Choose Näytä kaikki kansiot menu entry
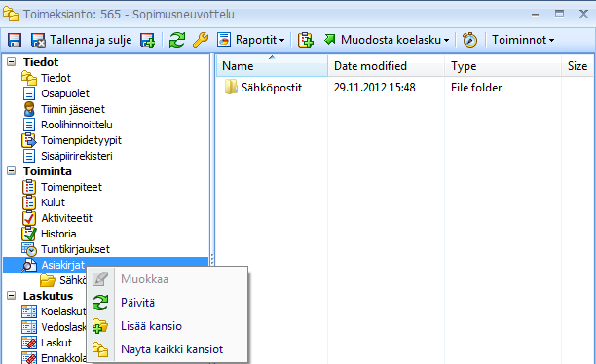This screenshot has width=596, height=364. (x=168, y=349)
